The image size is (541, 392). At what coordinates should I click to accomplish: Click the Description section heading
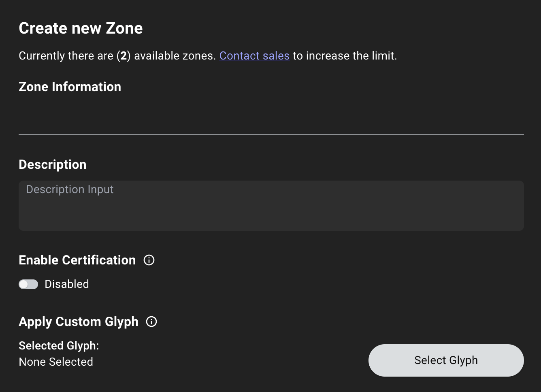52,164
